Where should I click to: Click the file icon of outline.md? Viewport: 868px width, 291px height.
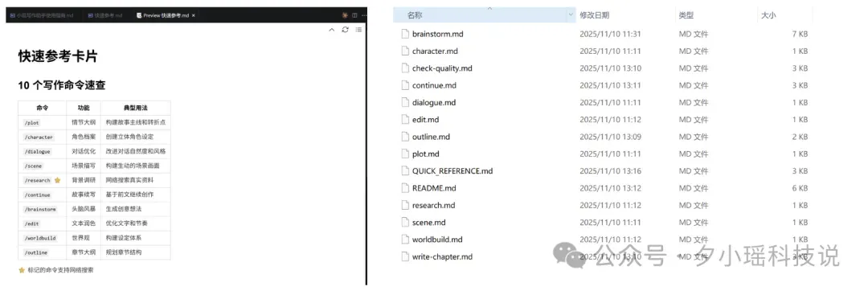404,137
